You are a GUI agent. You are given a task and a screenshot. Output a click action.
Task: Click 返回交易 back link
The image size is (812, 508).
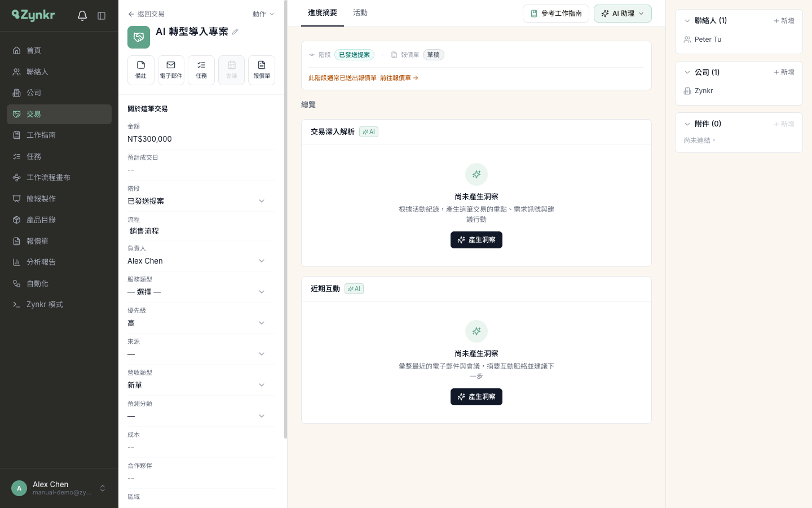pyautogui.click(x=146, y=14)
